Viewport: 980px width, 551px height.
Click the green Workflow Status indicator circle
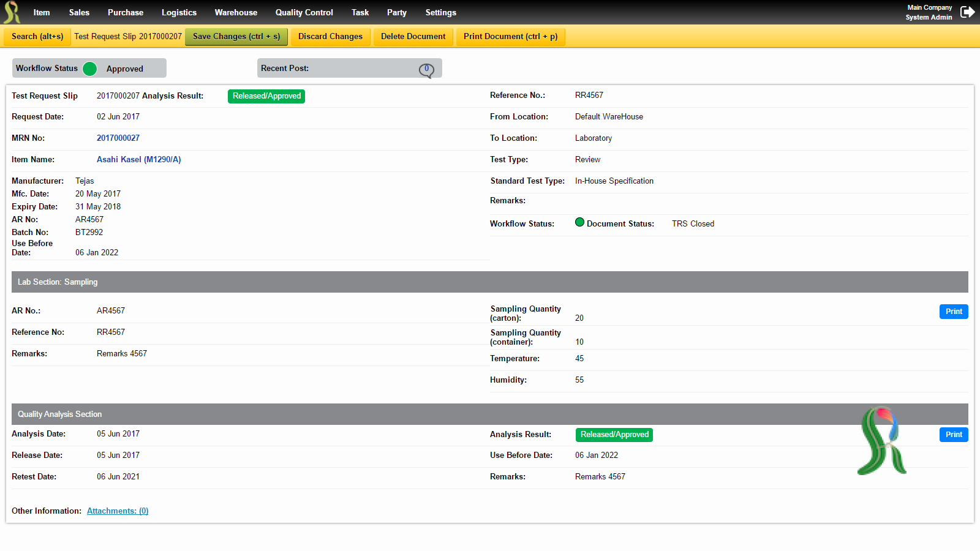pos(90,69)
